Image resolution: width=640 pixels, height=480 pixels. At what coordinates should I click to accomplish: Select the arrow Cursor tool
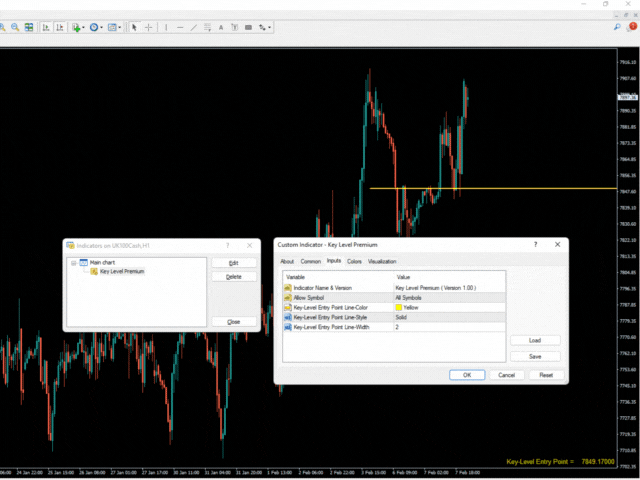point(135,28)
